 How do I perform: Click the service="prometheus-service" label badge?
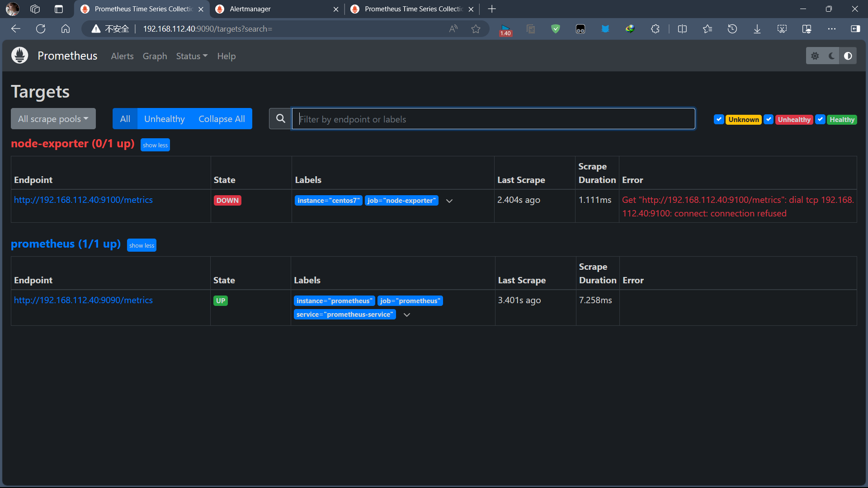pos(345,314)
